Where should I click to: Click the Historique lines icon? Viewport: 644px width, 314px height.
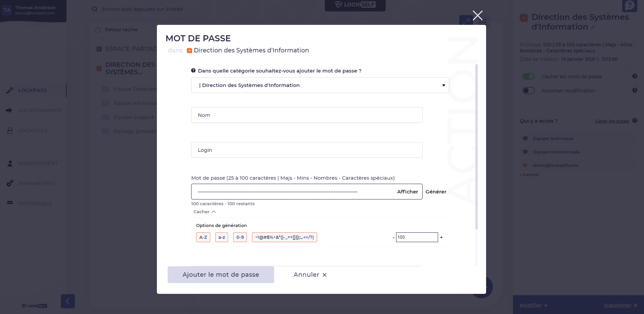(x=10, y=203)
